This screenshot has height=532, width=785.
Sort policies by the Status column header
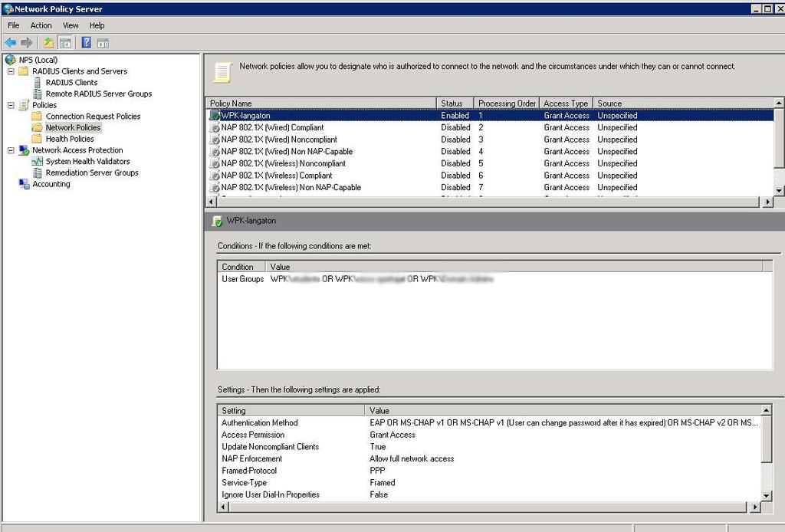tap(455, 103)
